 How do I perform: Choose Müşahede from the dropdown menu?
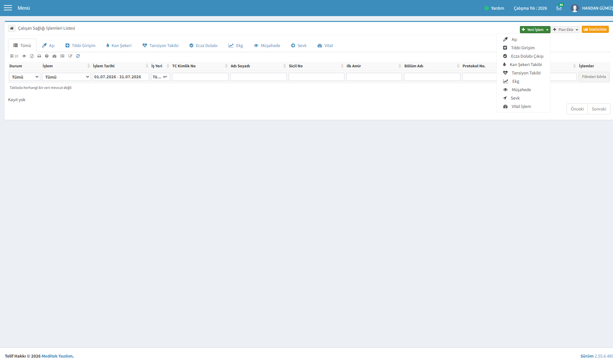(x=523, y=90)
